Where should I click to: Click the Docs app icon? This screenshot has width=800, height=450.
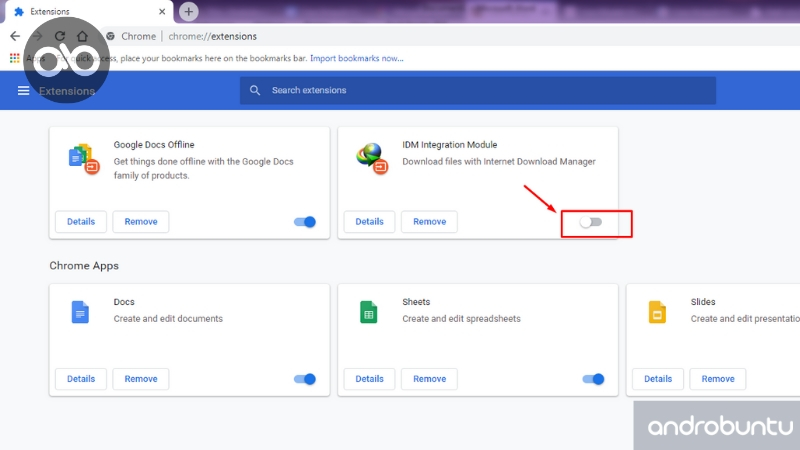(x=80, y=312)
